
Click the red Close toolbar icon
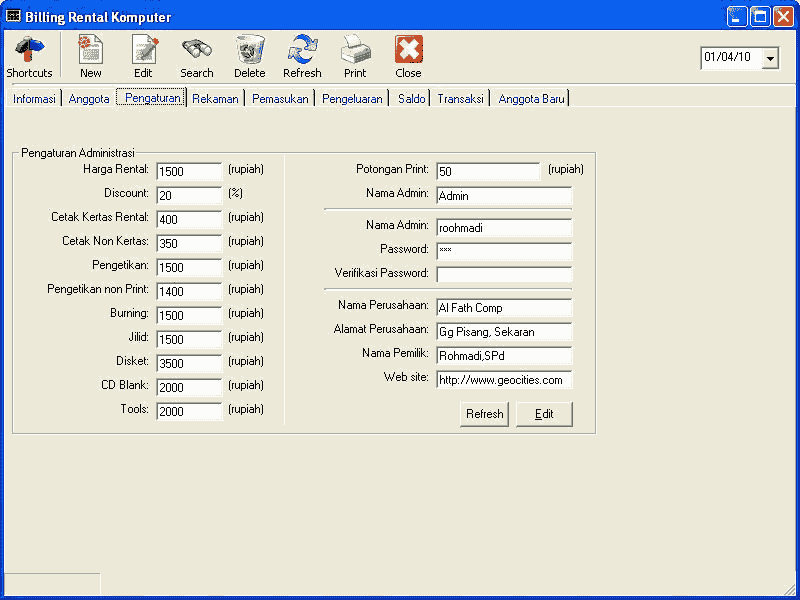(x=408, y=56)
